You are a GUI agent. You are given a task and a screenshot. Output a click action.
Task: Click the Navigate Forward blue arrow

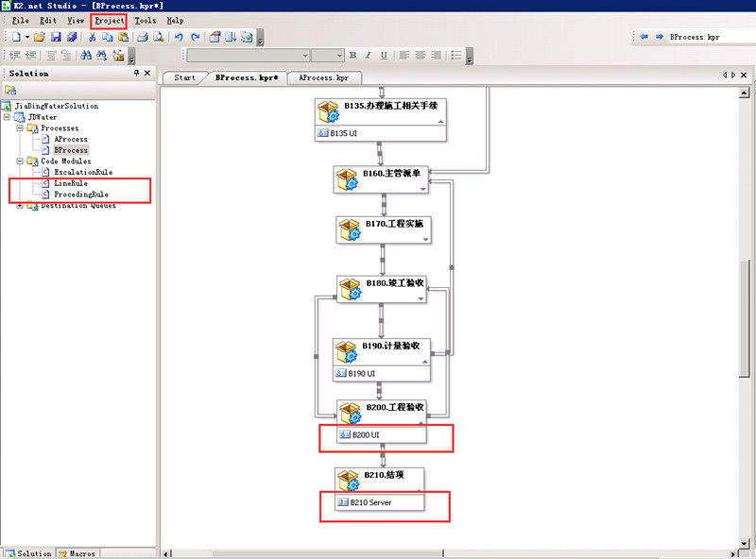click(x=659, y=37)
